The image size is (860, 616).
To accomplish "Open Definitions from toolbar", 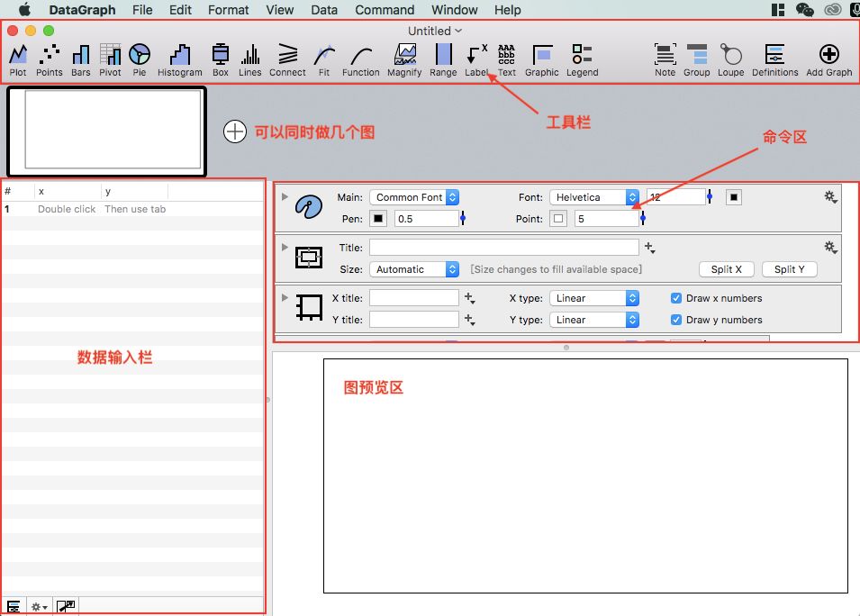I will 775,59.
